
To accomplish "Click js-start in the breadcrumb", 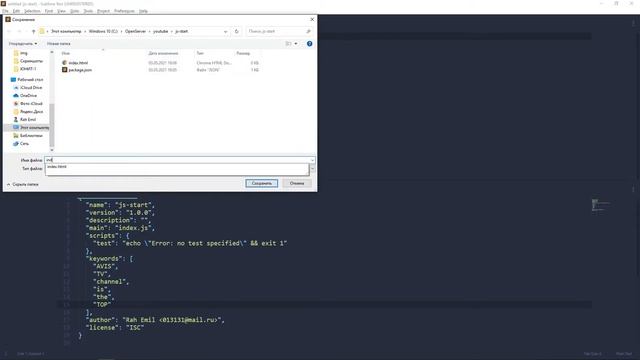I will (181, 31).
